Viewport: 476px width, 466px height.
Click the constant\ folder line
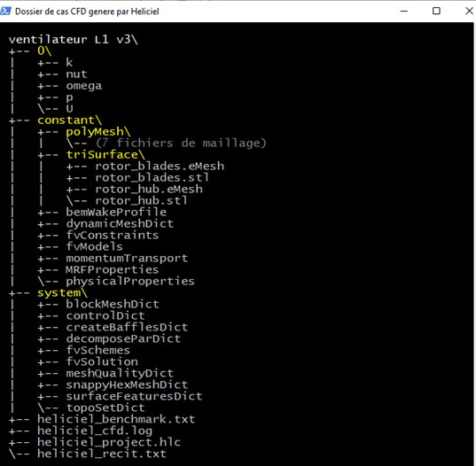click(x=69, y=120)
